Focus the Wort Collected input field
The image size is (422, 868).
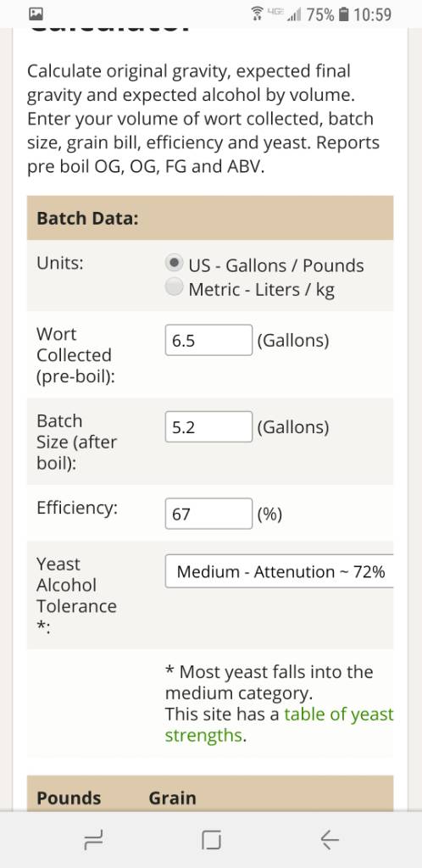coord(208,340)
